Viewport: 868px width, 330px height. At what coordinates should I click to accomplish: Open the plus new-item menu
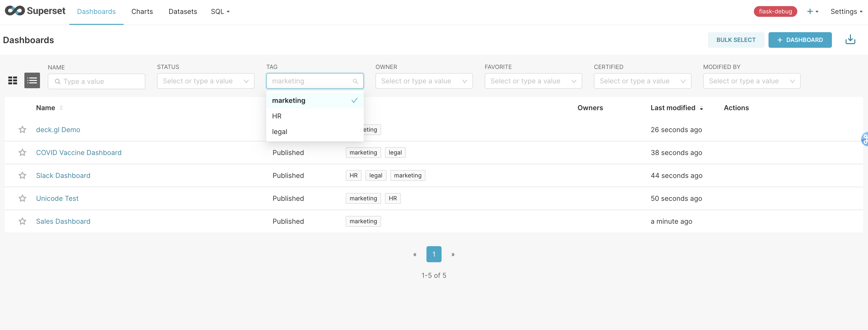(x=812, y=11)
